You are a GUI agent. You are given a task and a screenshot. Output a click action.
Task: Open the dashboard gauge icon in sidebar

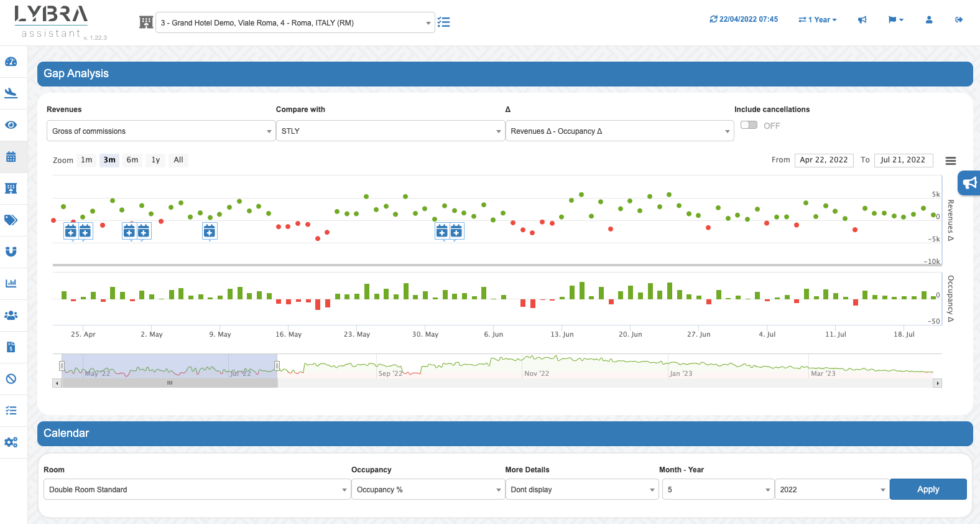[11, 62]
